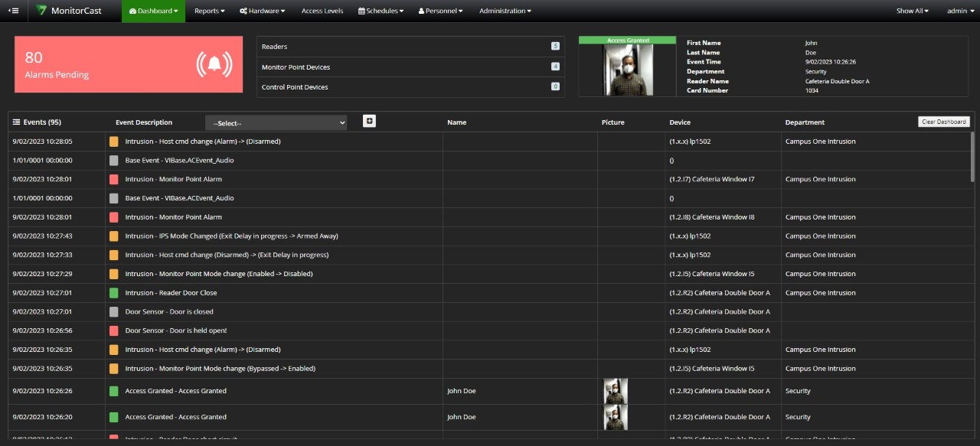
Task: Click John Doe's access photo thumbnail
Action: pyautogui.click(x=615, y=390)
